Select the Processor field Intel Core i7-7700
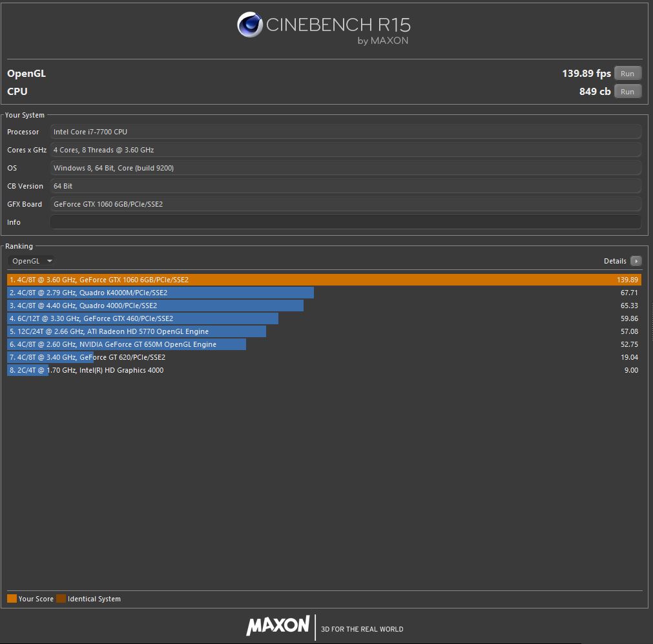 tap(346, 132)
